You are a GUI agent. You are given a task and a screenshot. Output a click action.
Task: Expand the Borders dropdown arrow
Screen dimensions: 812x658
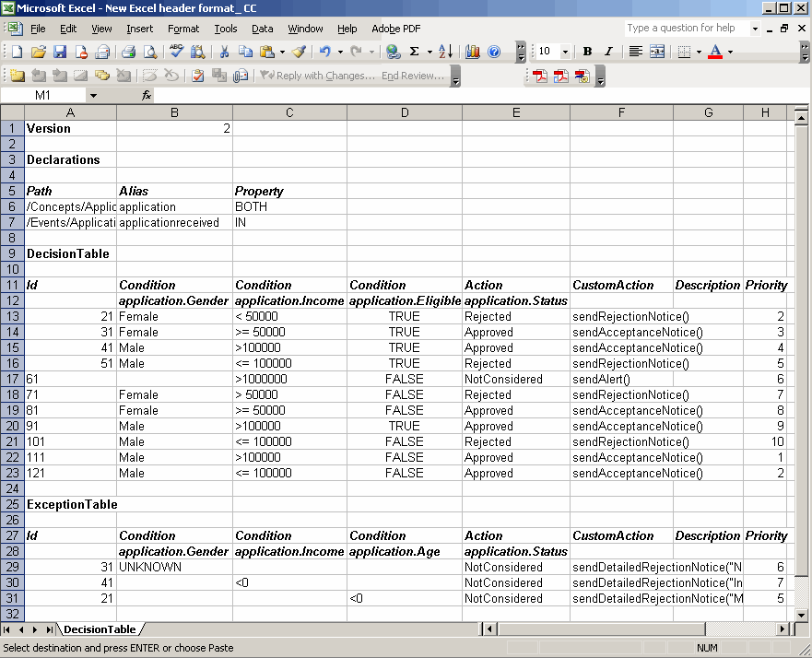pyautogui.click(x=699, y=52)
